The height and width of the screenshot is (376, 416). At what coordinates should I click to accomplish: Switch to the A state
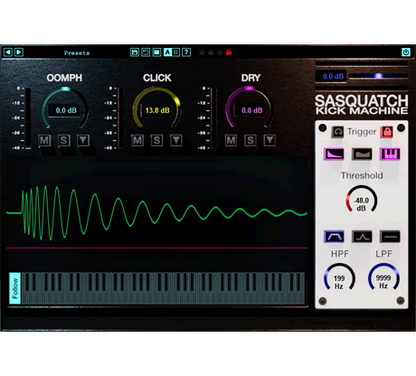(x=167, y=52)
